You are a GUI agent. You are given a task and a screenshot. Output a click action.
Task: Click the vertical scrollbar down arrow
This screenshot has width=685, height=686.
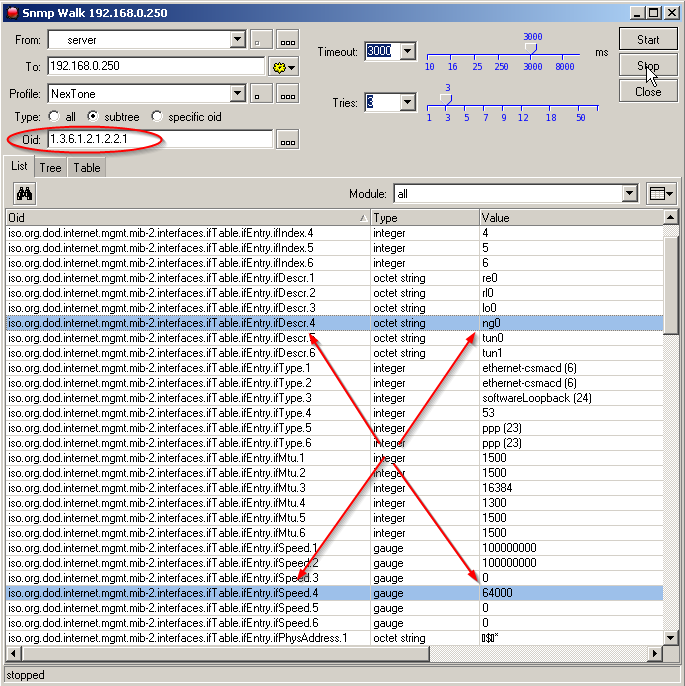670,637
